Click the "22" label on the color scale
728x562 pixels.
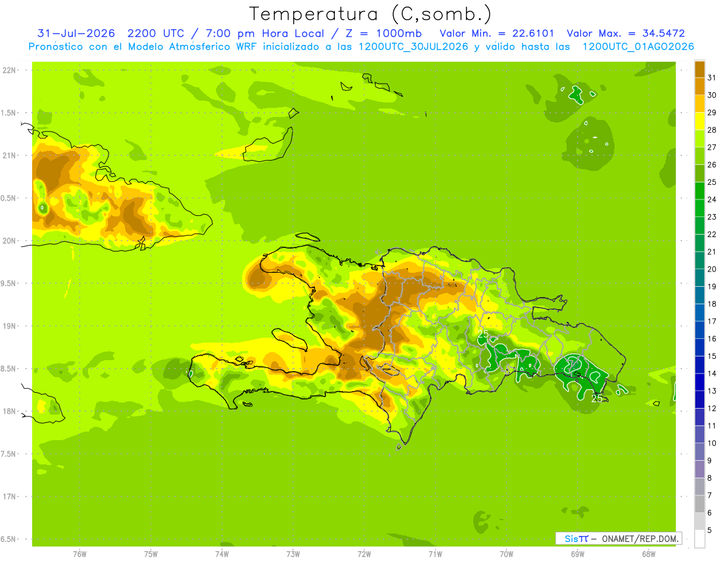(x=712, y=235)
